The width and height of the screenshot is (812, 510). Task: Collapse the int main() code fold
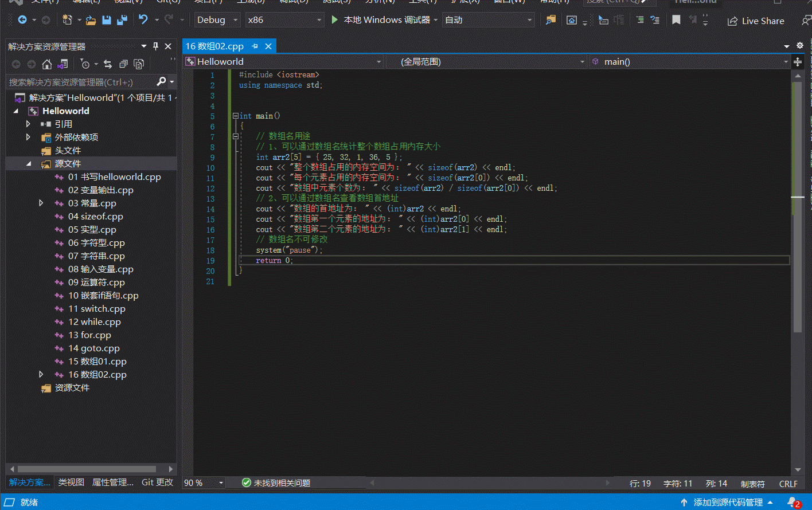click(235, 116)
